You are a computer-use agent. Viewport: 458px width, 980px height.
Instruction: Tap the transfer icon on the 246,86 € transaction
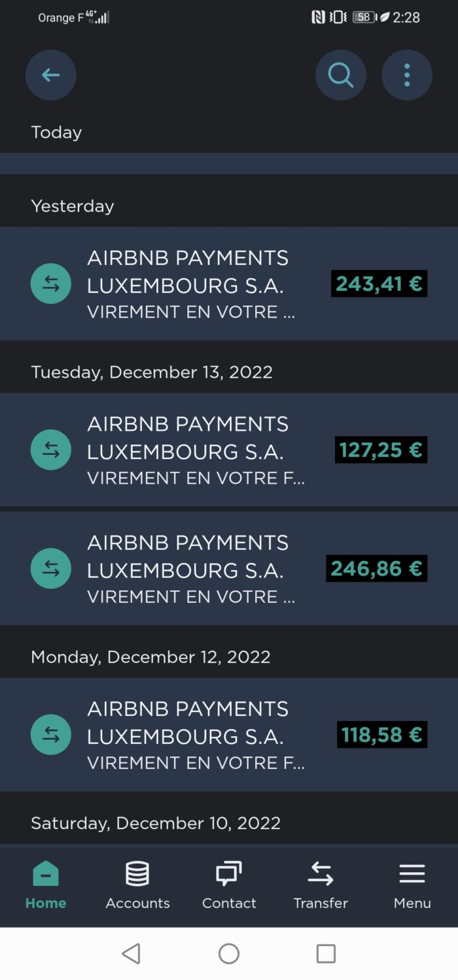51,568
